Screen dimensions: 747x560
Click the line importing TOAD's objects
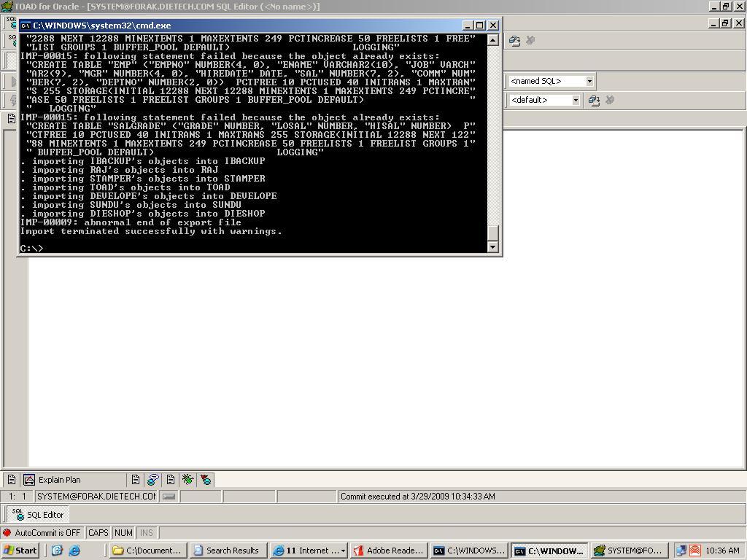pyautogui.click(x=125, y=187)
